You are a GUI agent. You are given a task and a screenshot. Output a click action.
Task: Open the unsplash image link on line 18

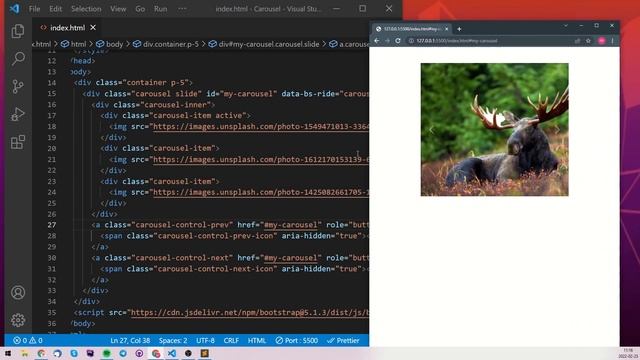(261, 127)
